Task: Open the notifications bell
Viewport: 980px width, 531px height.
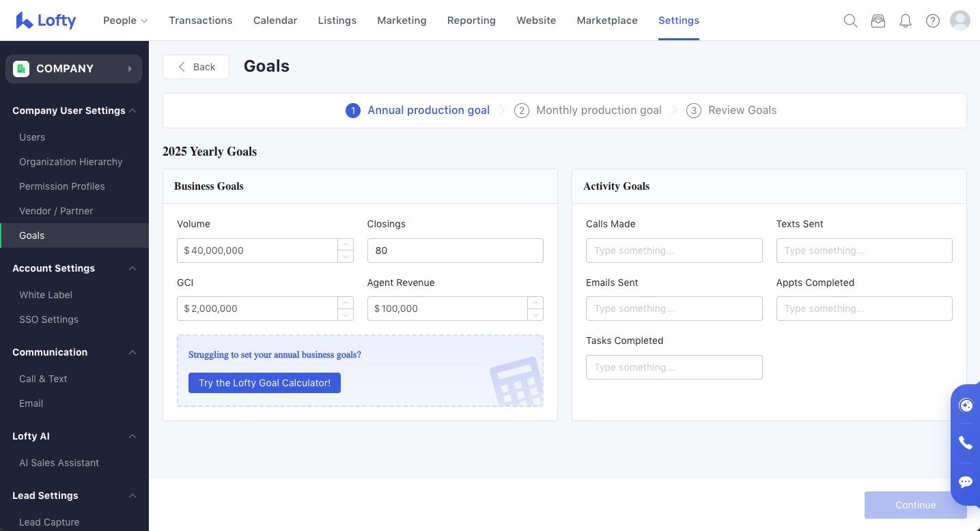Action: click(906, 20)
